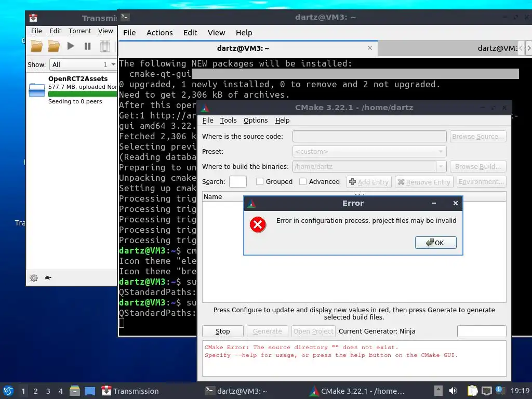The image size is (532, 399).
Task: Open the Show filter dropdown in Transmission
Action: pos(83,64)
